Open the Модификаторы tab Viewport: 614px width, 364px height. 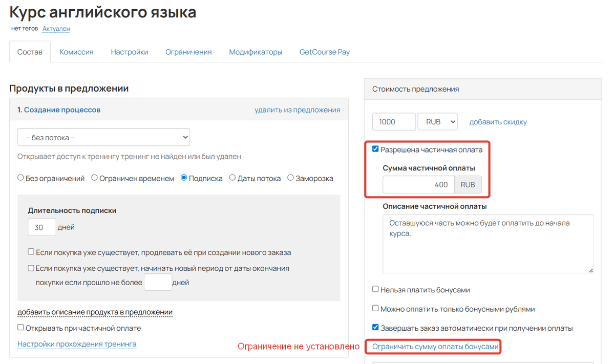255,52
